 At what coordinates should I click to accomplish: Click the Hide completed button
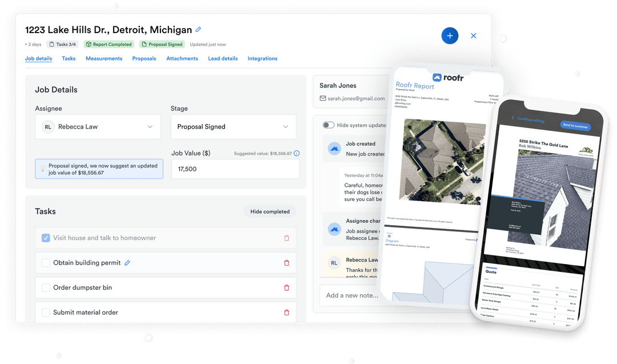coord(269,211)
